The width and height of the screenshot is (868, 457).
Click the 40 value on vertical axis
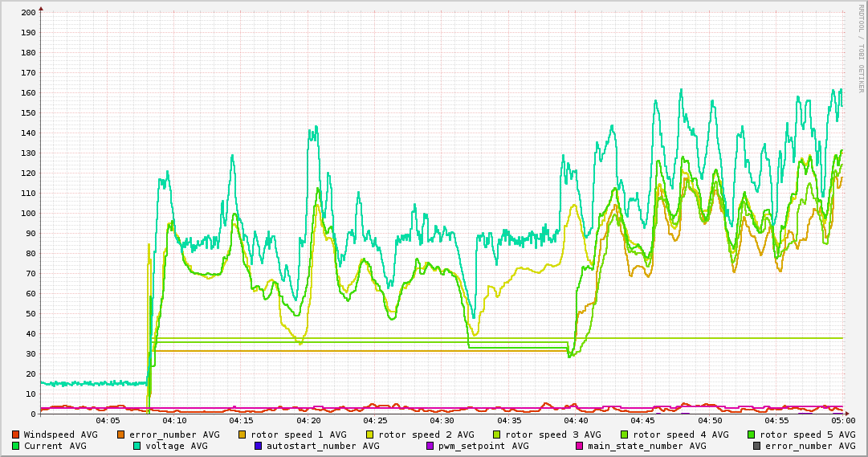click(31, 333)
